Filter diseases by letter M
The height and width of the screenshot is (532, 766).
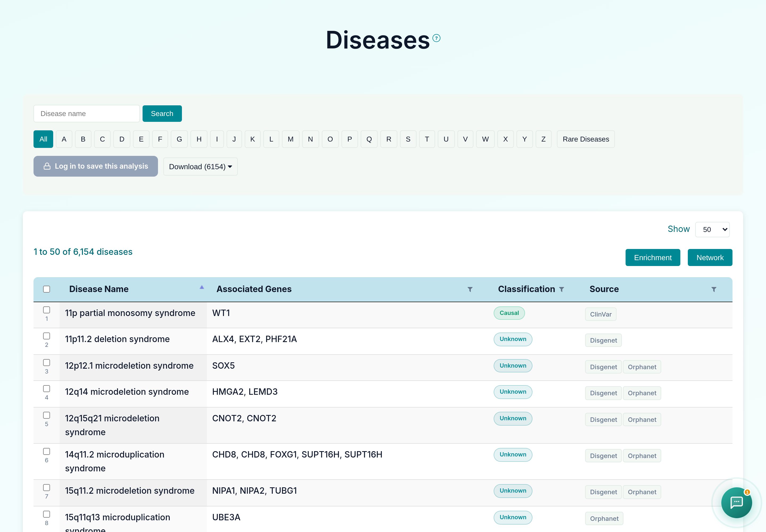[x=291, y=139]
